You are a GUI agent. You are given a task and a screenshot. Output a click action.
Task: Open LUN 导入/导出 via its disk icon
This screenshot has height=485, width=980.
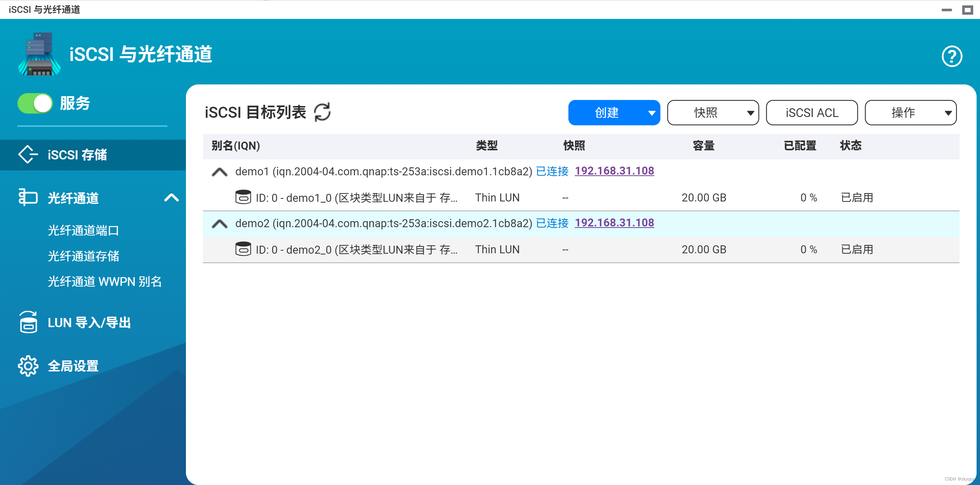pos(28,322)
